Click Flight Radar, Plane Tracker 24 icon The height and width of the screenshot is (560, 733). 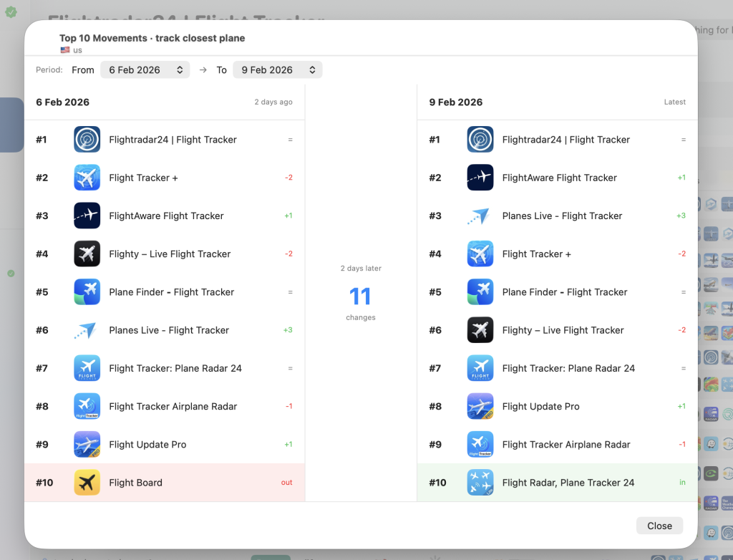click(480, 483)
